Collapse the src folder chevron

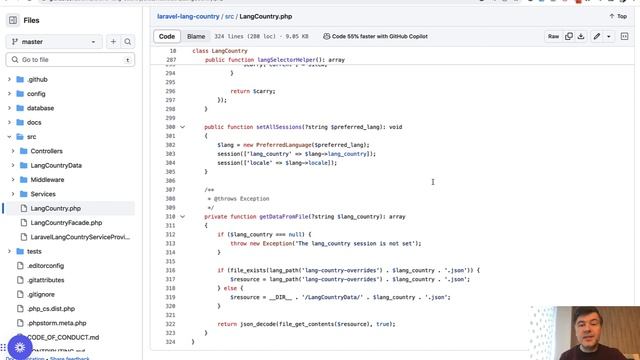tap(9, 137)
